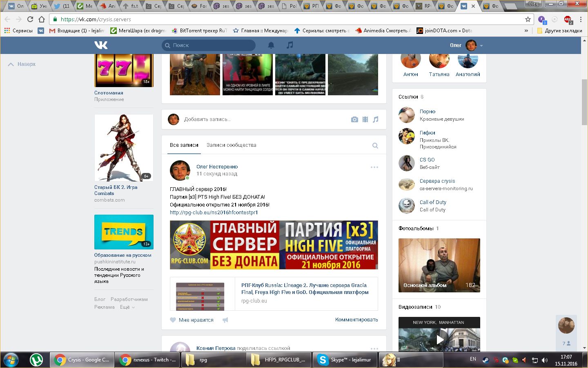Screen dimensions: 588x368
Task: Open volume icon in system tray
Action: (x=544, y=360)
